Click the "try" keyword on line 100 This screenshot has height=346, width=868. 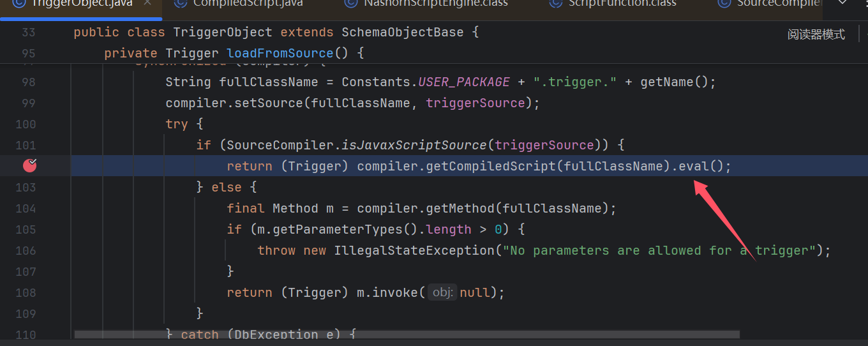pyautogui.click(x=177, y=124)
